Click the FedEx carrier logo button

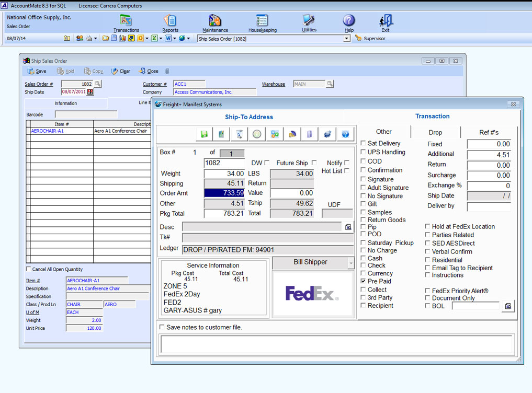coord(312,294)
